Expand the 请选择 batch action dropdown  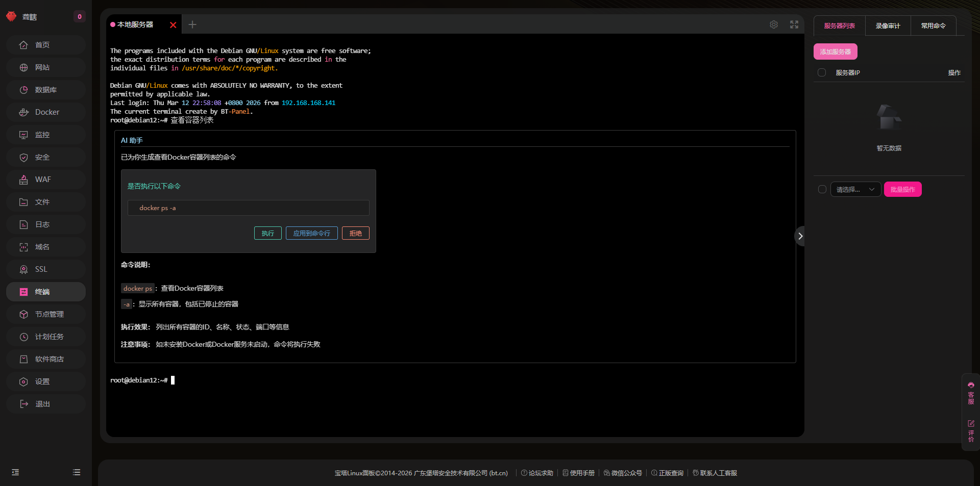855,189
